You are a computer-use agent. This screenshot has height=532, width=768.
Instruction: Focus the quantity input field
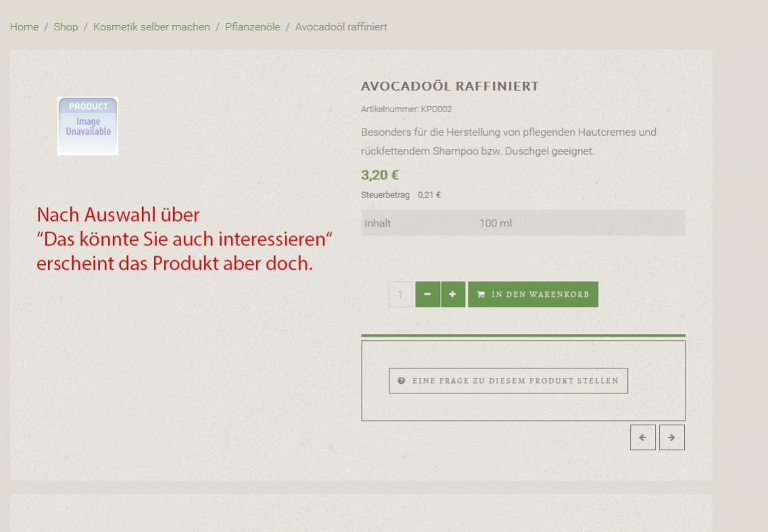[401, 295]
